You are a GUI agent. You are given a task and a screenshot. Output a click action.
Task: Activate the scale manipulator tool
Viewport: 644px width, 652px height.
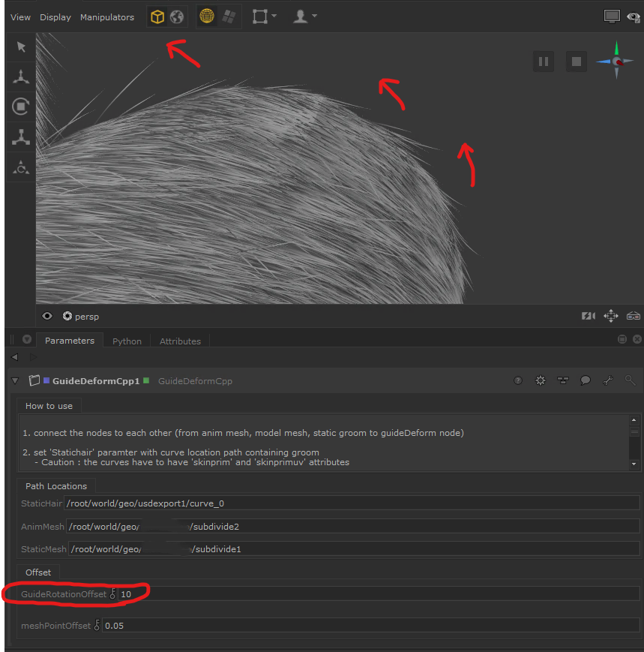21,137
